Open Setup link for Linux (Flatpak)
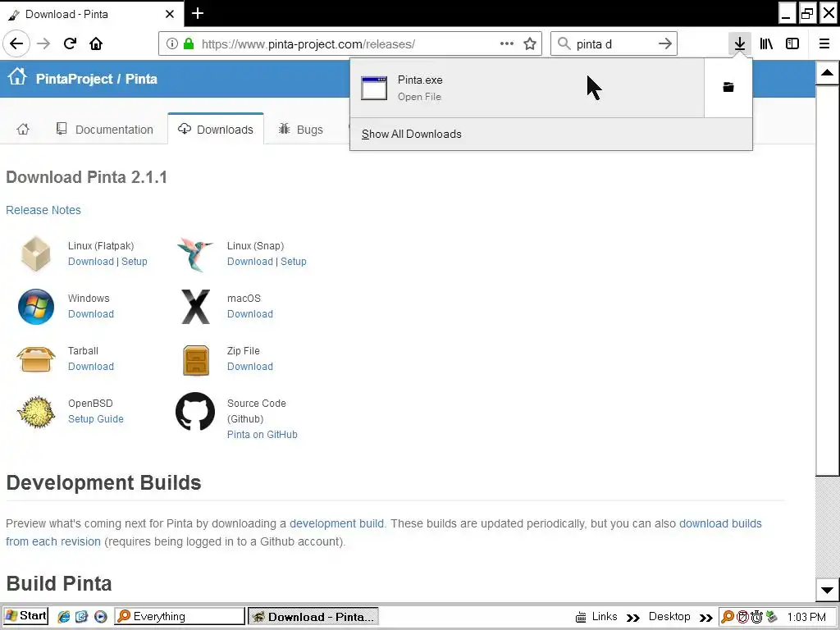 135,262
